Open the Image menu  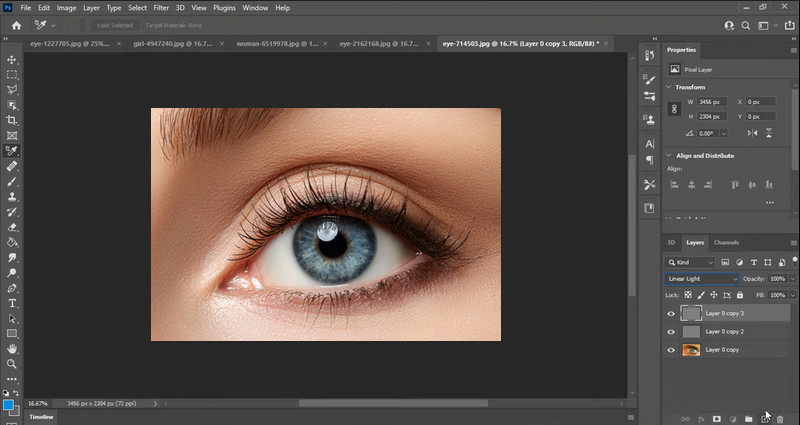(66, 8)
